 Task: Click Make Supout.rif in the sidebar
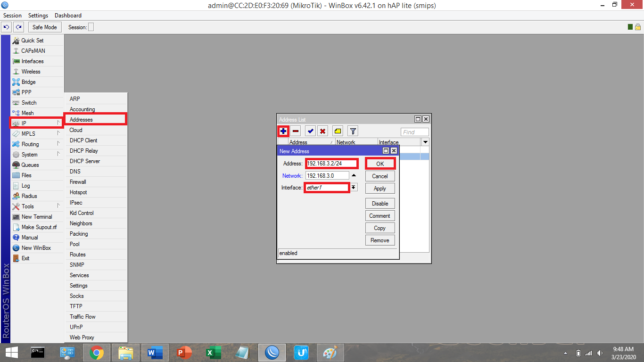click(x=37, y=227)
